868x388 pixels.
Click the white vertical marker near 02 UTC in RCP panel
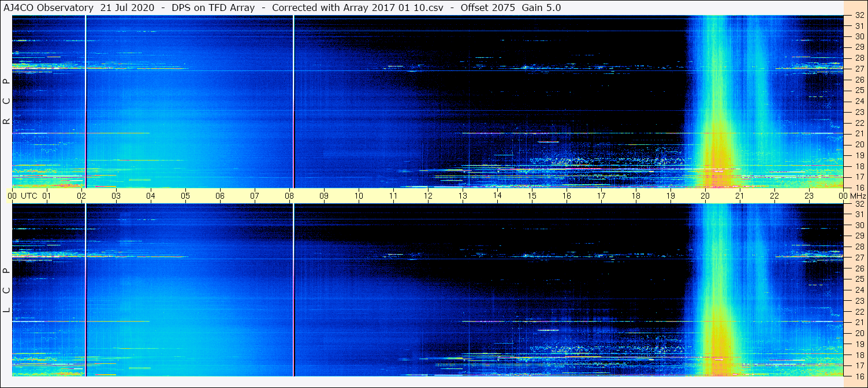[85, 102]
